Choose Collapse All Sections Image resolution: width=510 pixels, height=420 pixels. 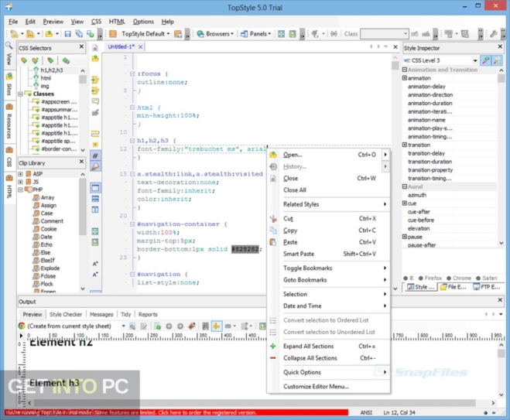coord(328,358)
